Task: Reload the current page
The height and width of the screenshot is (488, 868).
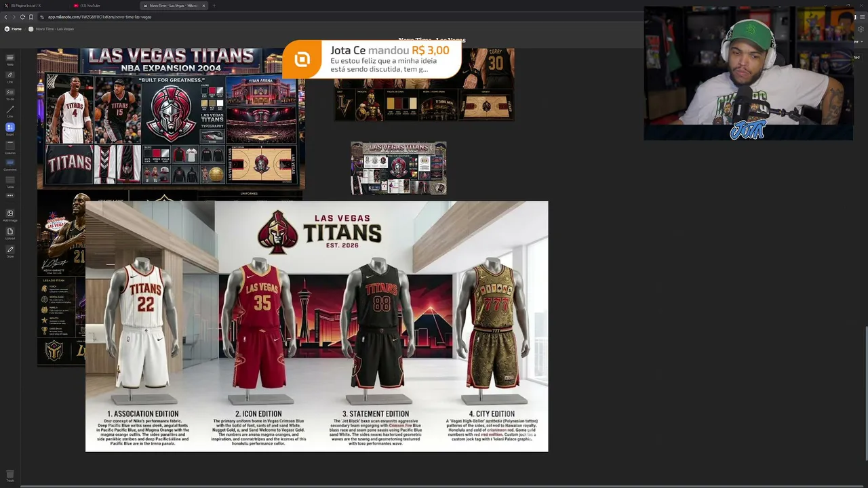Action: click(22, 17)
